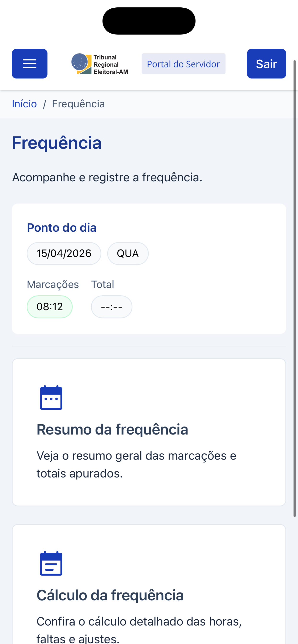Click the 15/04/2026 date chip

tap(64, 253)
